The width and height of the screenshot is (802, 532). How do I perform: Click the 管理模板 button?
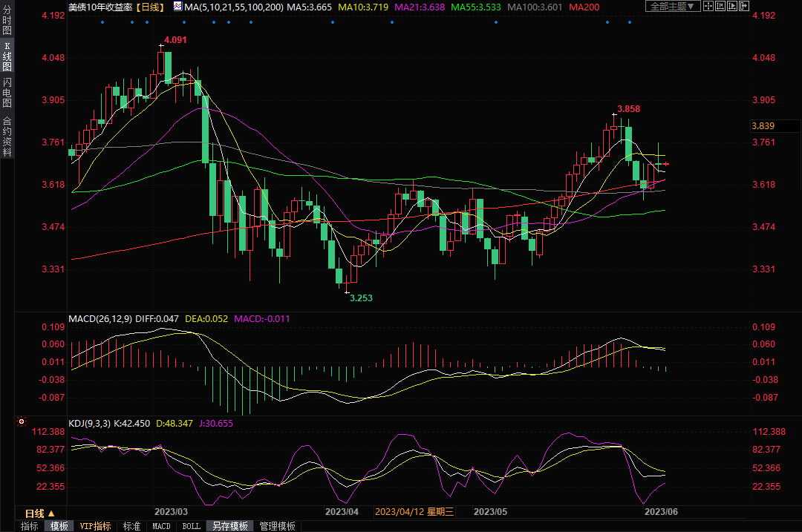point(277,526)
